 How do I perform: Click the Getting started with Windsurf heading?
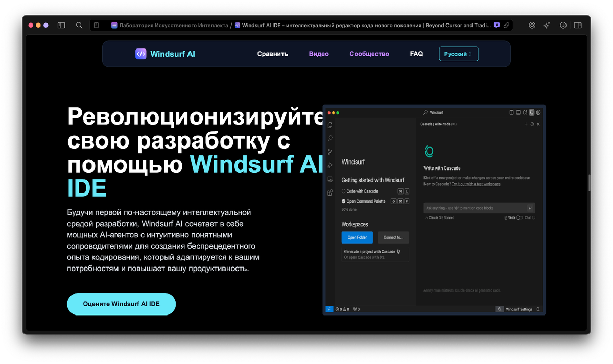[372, 180]
